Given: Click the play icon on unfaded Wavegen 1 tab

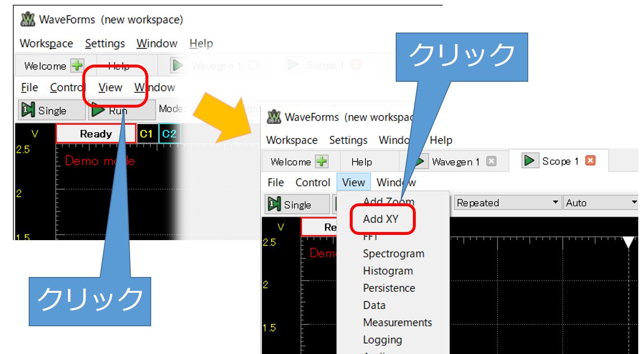Looking at the screenshot, I should (x=420, y=162).
